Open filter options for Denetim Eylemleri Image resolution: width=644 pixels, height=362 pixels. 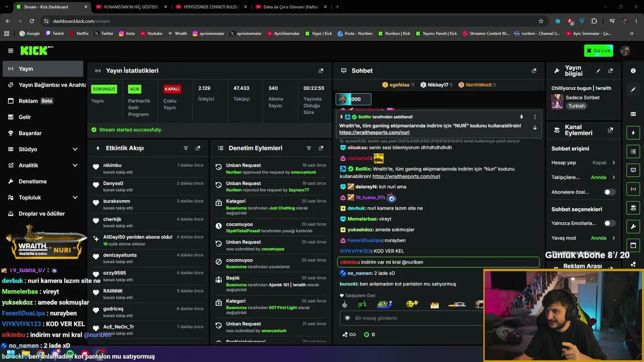[x=309, y=148]
